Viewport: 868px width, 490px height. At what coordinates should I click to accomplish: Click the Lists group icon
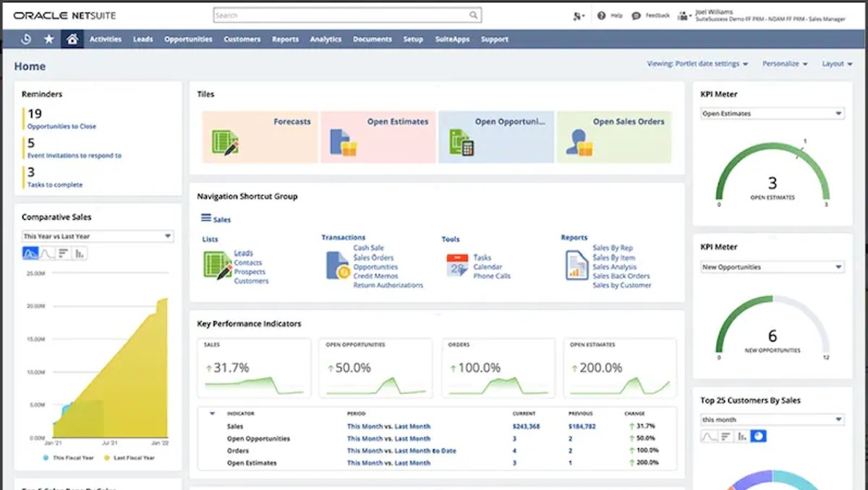pyautogui.click(x=218, y=266)
